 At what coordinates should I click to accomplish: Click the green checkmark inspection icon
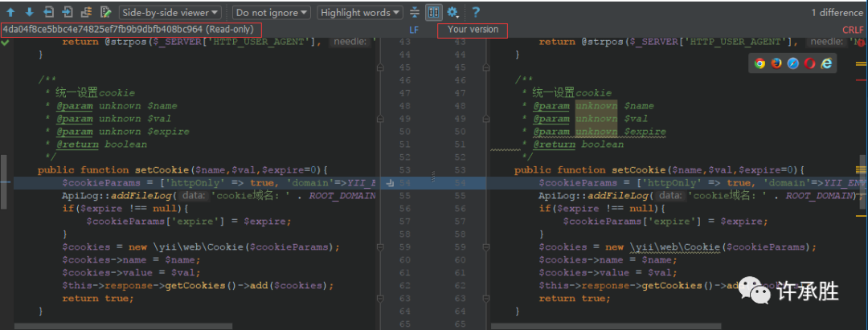(x=6, y=42)
